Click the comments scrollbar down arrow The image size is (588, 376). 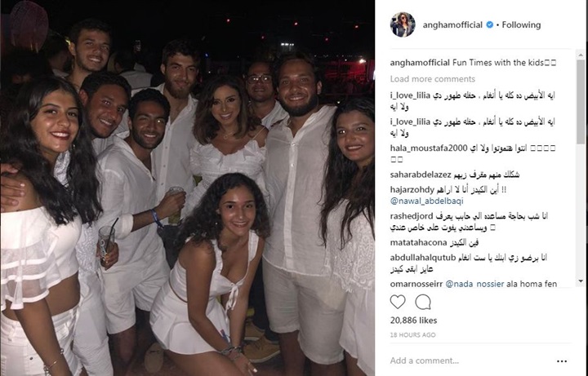[x=581, y=281]
